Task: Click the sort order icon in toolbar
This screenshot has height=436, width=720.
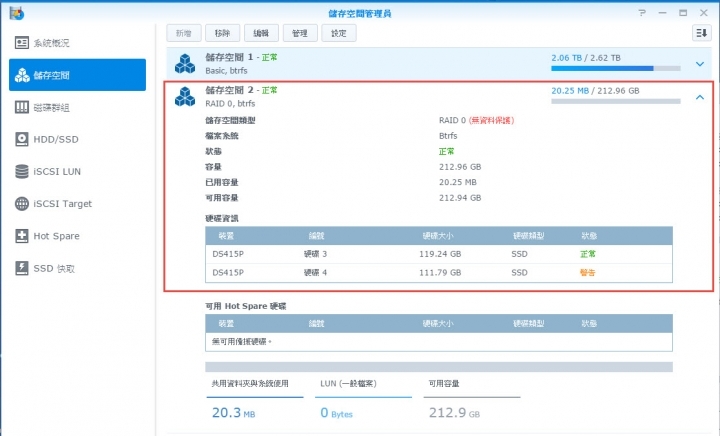Action: coord(702,33)
